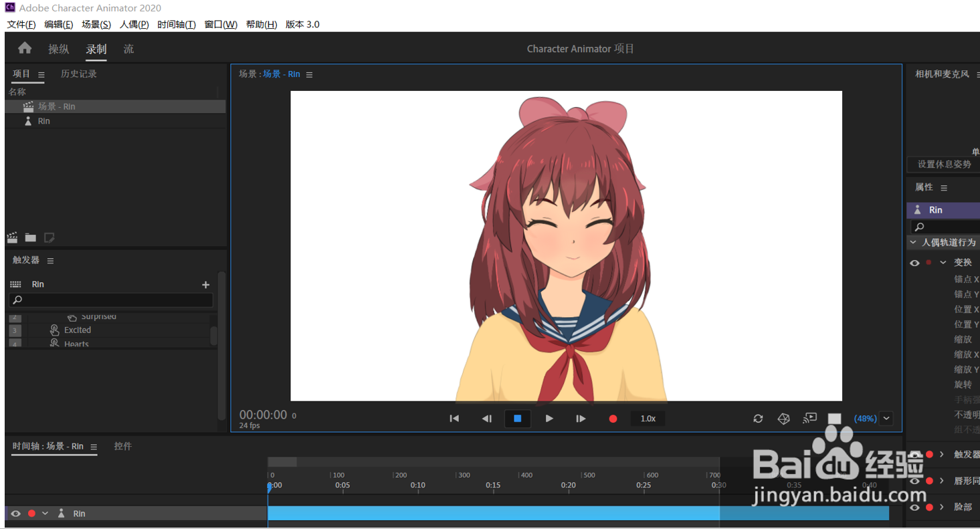Collapse 人偶轨道行为 section
The width and height of the screenshot is (980, 529).
pyautogui.click(x=914, y=242)
